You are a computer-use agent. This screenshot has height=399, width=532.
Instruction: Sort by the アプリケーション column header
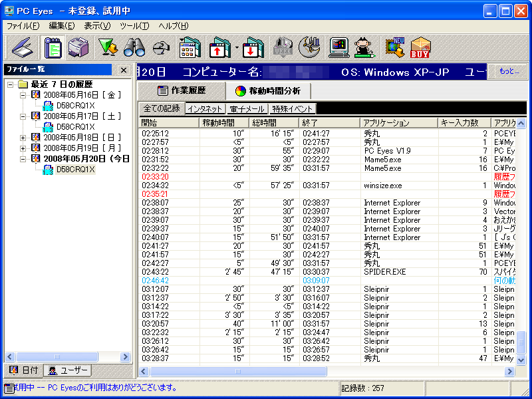point(399,122)
